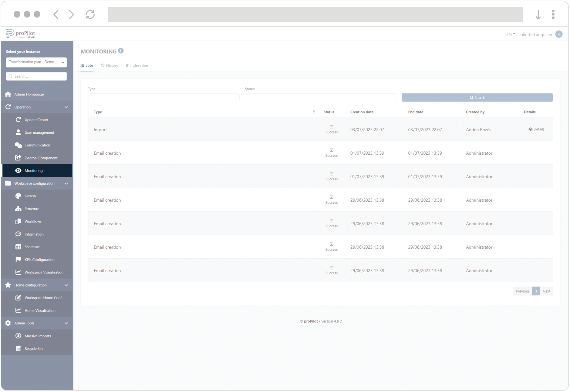Click the Monitoring info icon
Image resolution: width=570 pixels, height=392 pixels.
pos(121,51)
